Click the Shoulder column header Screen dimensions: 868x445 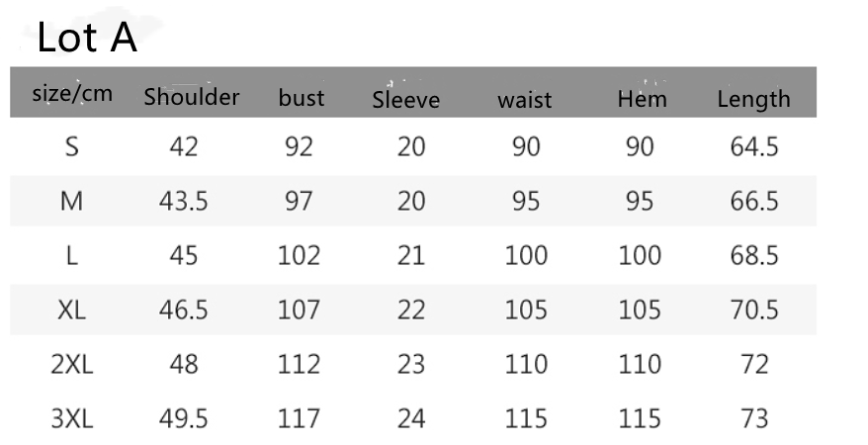[192, 97]
